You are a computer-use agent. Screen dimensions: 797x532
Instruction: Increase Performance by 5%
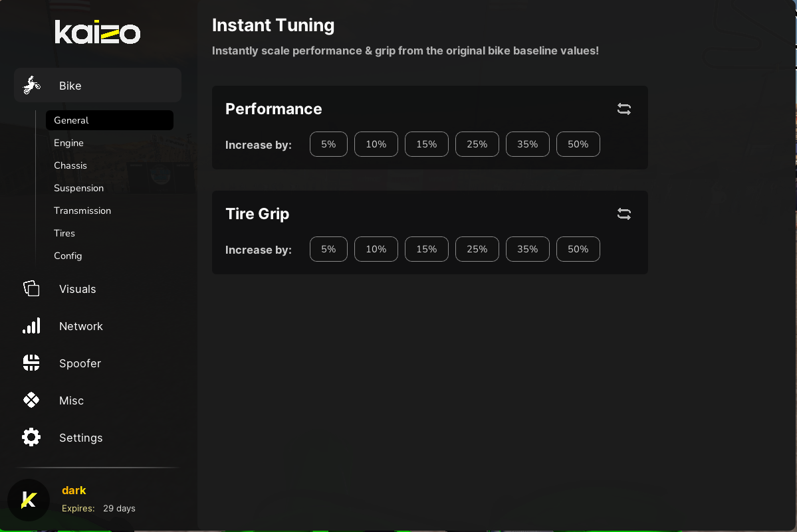[x=328, y=144]
